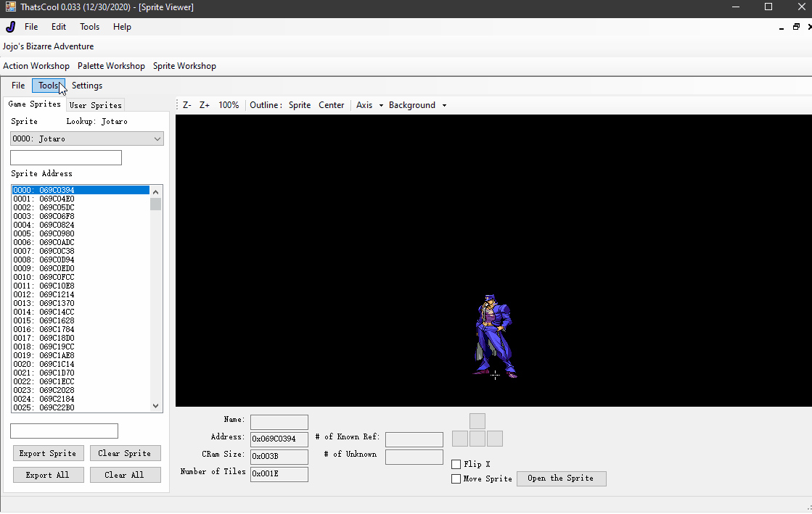Select sprite address 0008: 069C0D94
Screen dimensions: 812x514
pyautogui.click(x=81, y=260)
